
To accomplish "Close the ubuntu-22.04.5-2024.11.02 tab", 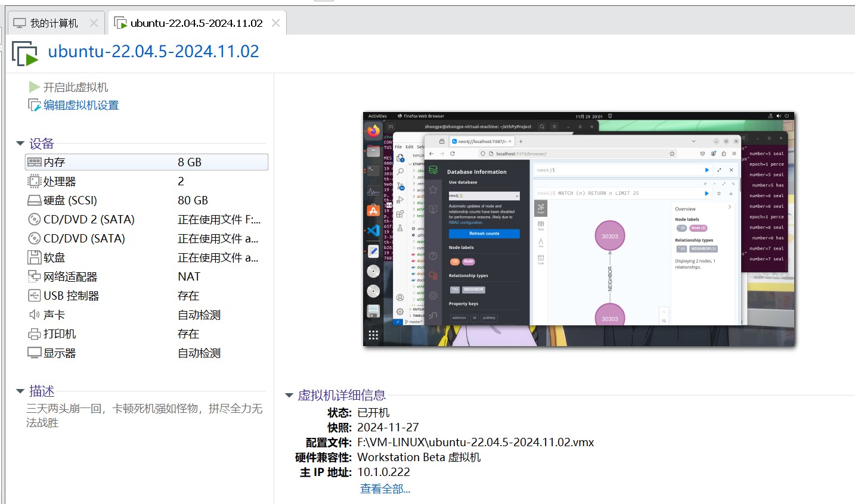I will pos(275,23).
